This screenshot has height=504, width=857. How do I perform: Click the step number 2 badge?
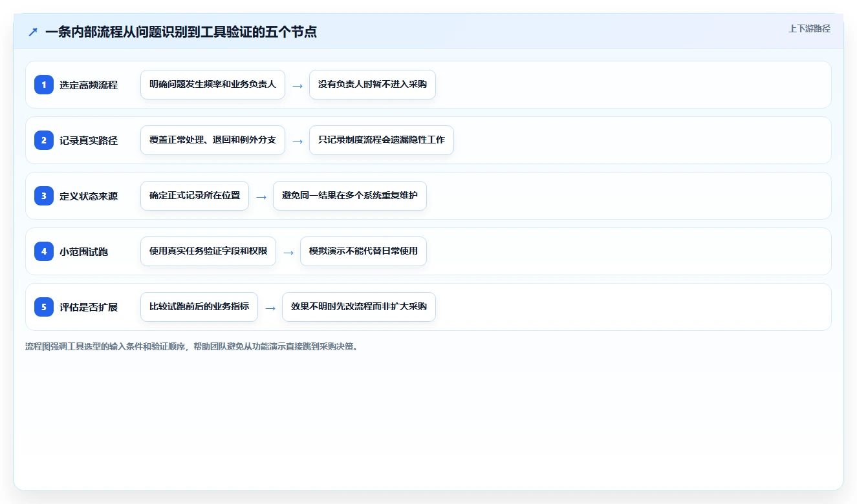[44, 140]
